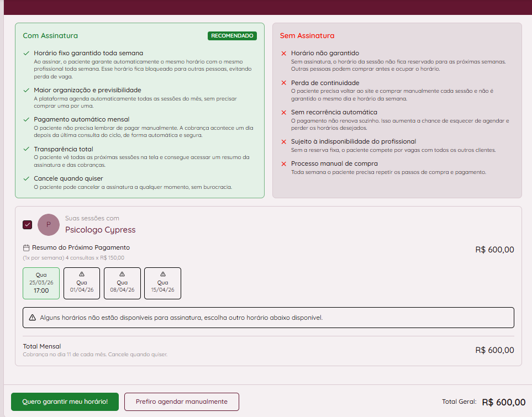Click checkmark icon beside 'Pagamento automático mensal'
The image size is (532, 417).
pos(26,119)
